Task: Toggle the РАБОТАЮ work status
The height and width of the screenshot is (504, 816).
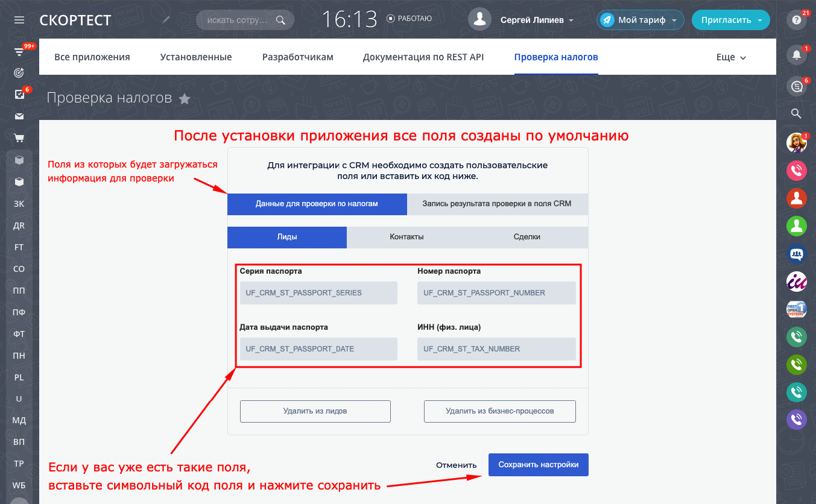Action: [410, 19]
